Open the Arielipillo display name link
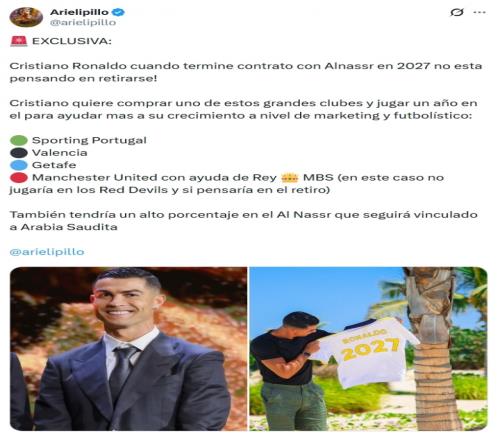Image resolution: width=500 pixels, height=440 pixels. click(79, 12)
